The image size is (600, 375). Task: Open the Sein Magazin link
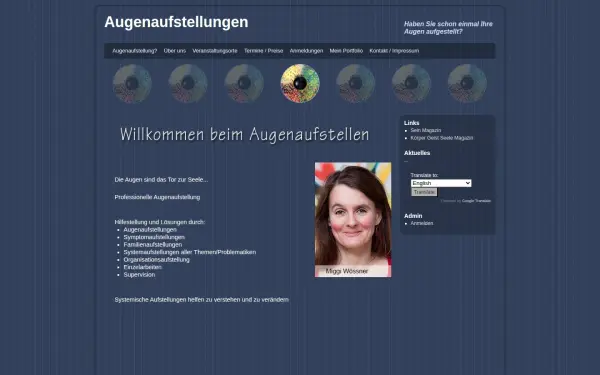point(426,130)
